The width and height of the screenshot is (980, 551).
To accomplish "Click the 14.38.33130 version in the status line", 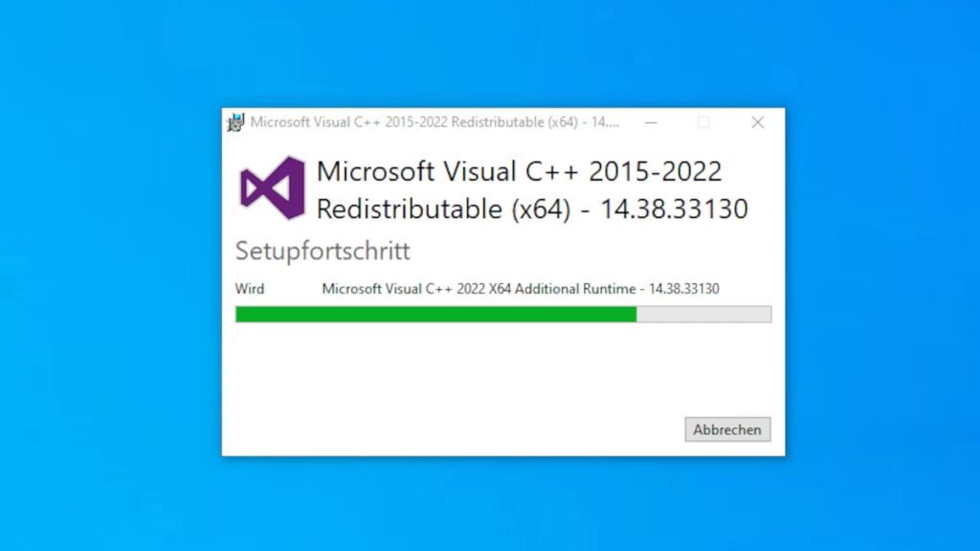I will tap(683, 289).
